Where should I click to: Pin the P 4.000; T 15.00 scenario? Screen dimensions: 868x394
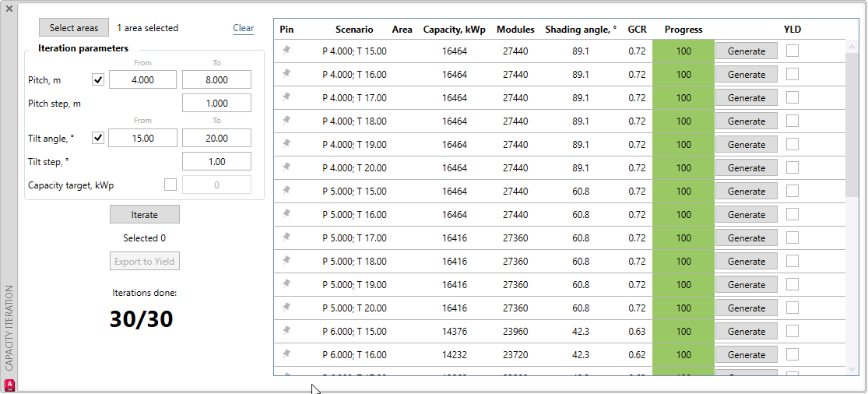[286, 51]
